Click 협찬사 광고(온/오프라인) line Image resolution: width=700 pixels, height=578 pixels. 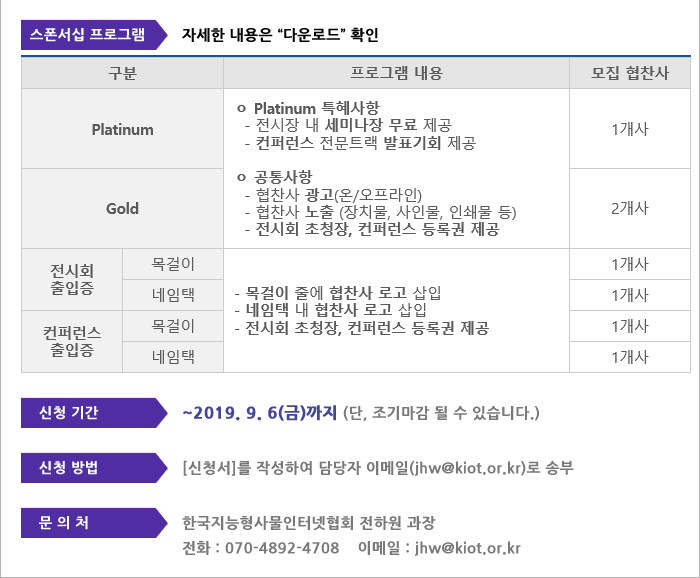[x=333, y=195]
